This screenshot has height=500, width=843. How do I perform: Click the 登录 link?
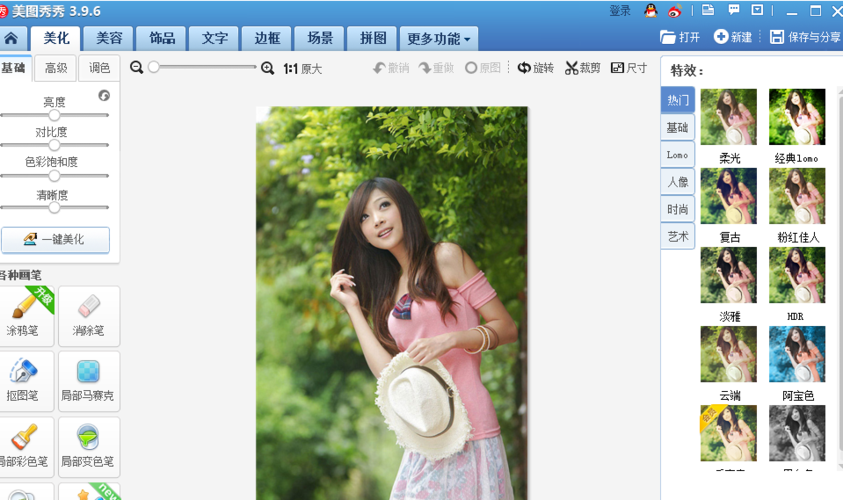[x=620, y=11]
